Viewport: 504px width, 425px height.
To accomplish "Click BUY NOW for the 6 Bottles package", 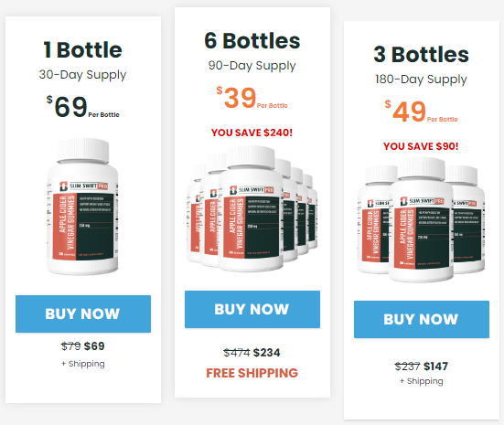I will tap(252, 309).
